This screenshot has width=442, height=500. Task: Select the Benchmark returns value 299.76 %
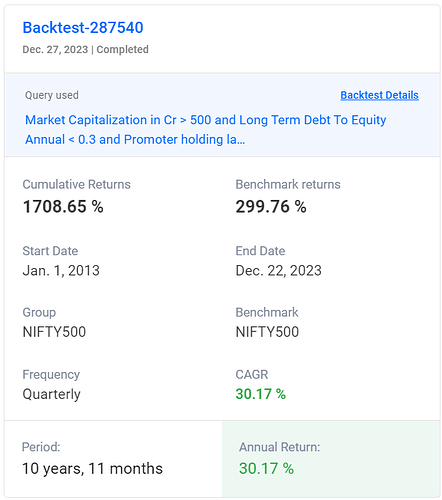tap(271, 206)
